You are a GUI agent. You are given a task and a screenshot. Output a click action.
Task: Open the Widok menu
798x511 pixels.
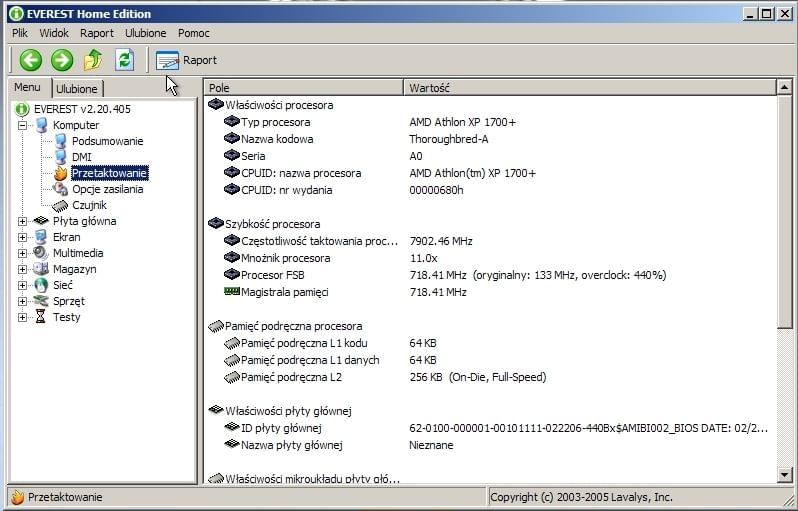[54, 33]
